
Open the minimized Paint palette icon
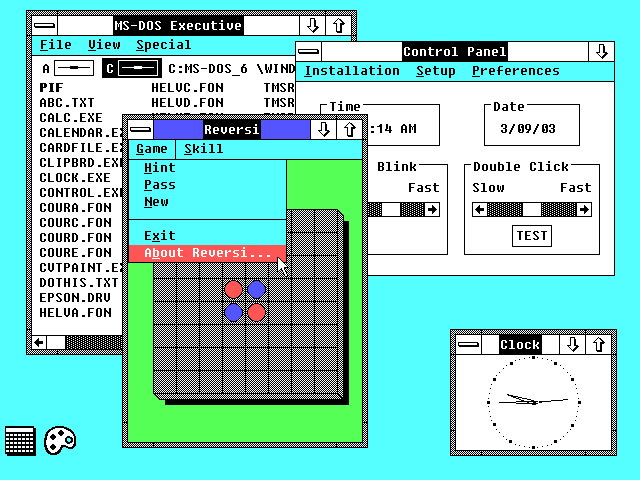pos(60,440)
